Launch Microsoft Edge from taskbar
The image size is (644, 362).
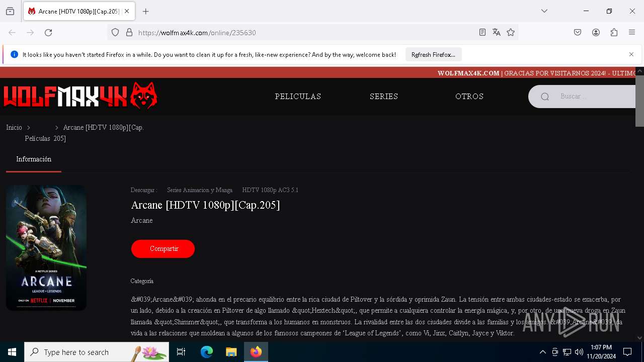(x=207, y=352)
